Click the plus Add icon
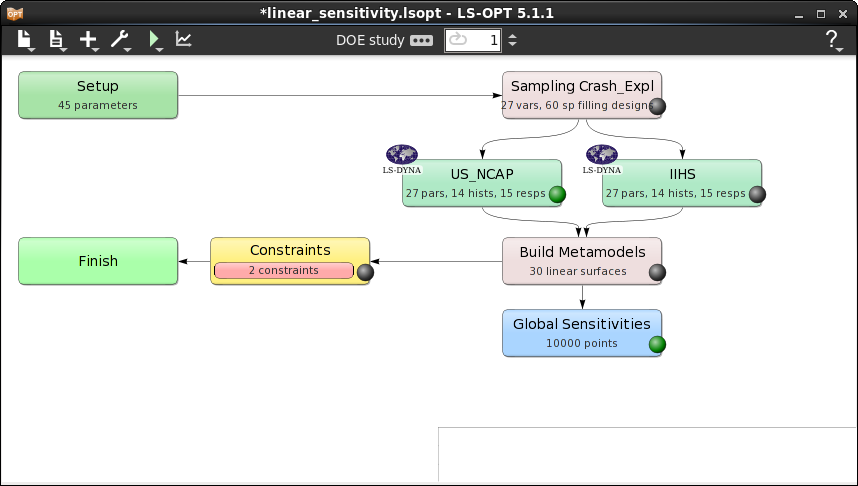The height and width of the screenshot is (486, 858). point(88,39)
